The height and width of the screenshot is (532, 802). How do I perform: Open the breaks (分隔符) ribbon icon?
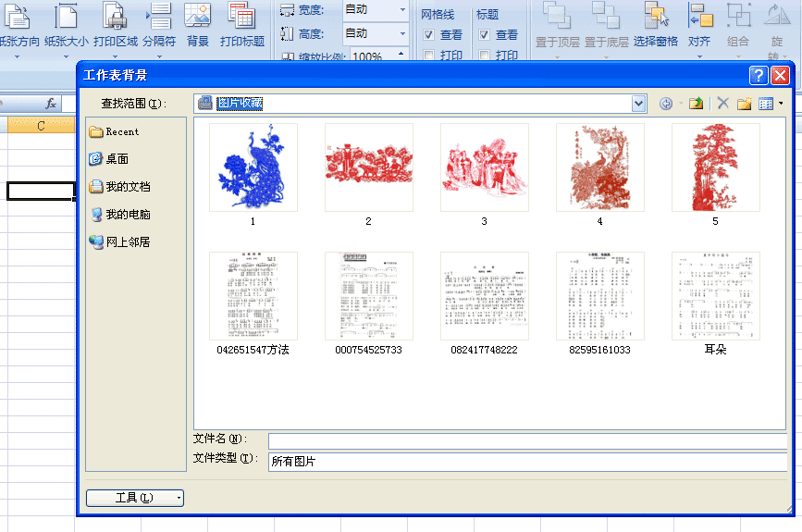click(159, 17)
